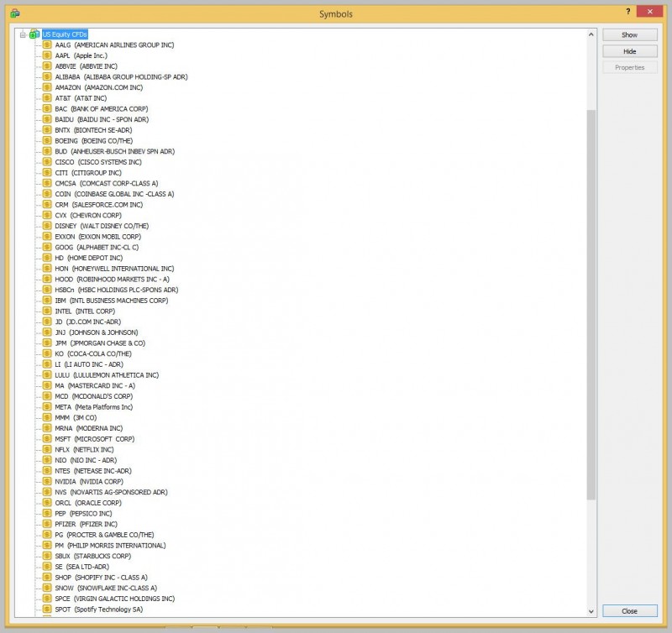Select SPCE (VIRGIN GALACTIC HOLDINGS INC)
672x633 pixels.
[115, 599]
